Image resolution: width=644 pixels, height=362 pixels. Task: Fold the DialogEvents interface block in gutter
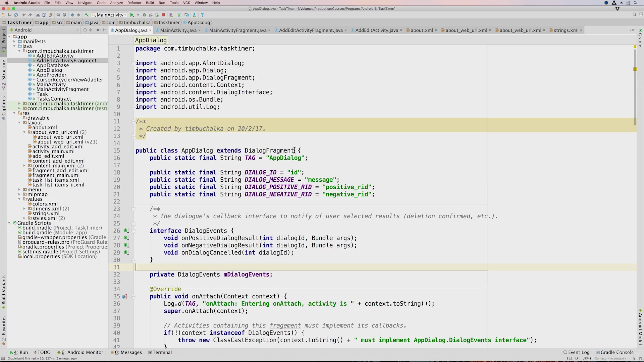[x=133, y=231]
